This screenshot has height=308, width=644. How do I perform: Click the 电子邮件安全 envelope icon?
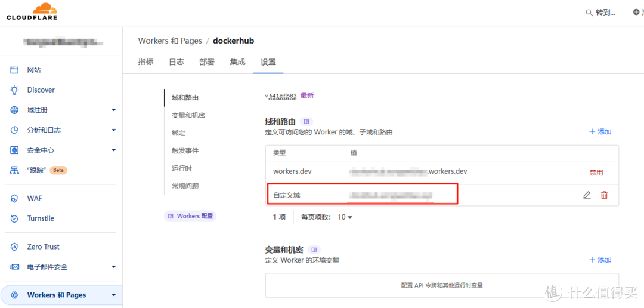tap(14, 267)
